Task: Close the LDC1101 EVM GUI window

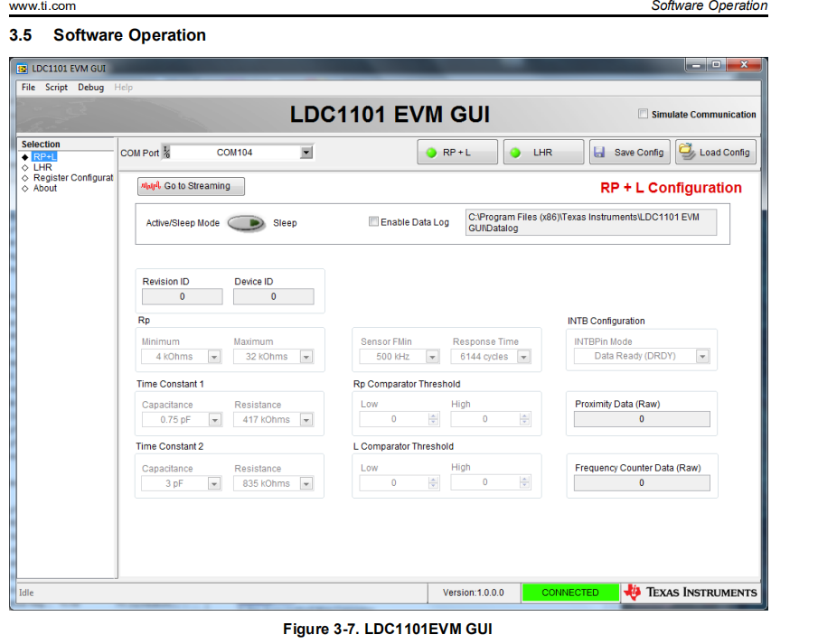Action: (745, 65)
